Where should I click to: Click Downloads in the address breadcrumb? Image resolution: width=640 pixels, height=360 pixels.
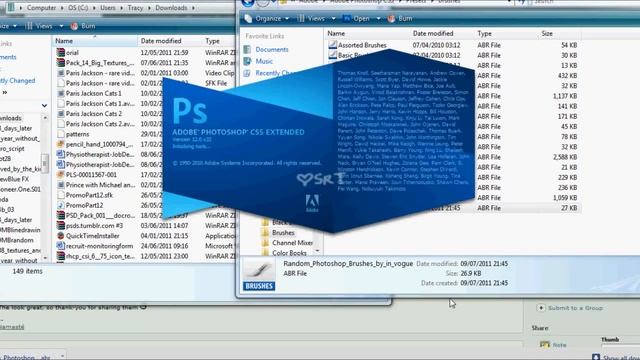click(x=171, y=8)
